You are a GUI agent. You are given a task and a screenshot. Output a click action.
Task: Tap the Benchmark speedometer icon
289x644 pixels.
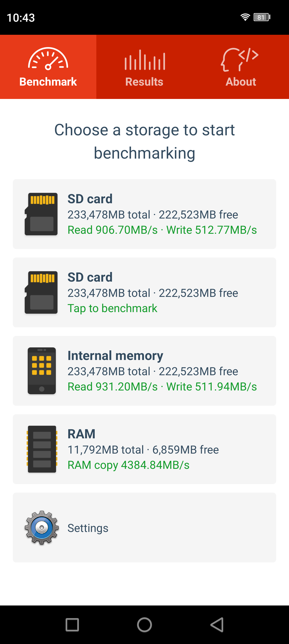[48, 59]
